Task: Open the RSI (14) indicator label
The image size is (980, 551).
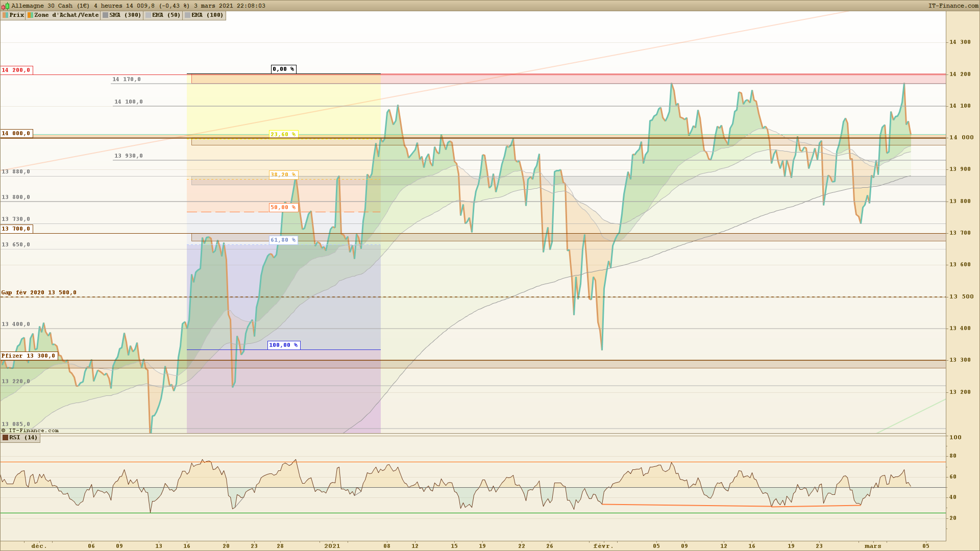Action: pyautogui.click(x=23, y=438)
